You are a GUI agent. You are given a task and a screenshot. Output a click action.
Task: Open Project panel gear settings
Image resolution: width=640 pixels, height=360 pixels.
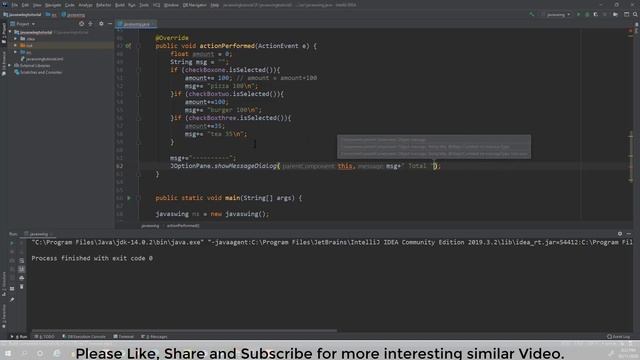tap(101, 24)
